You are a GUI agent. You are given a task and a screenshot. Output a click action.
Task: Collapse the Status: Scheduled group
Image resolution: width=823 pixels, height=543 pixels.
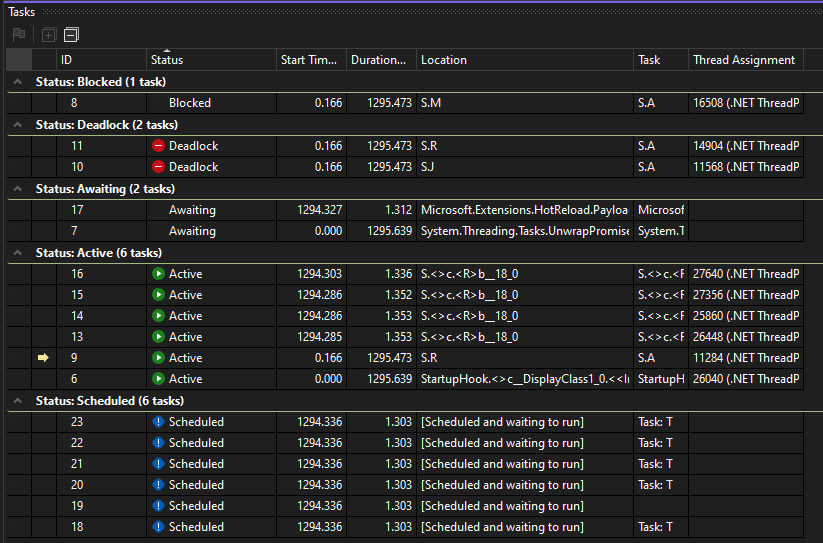pos(18,401)
